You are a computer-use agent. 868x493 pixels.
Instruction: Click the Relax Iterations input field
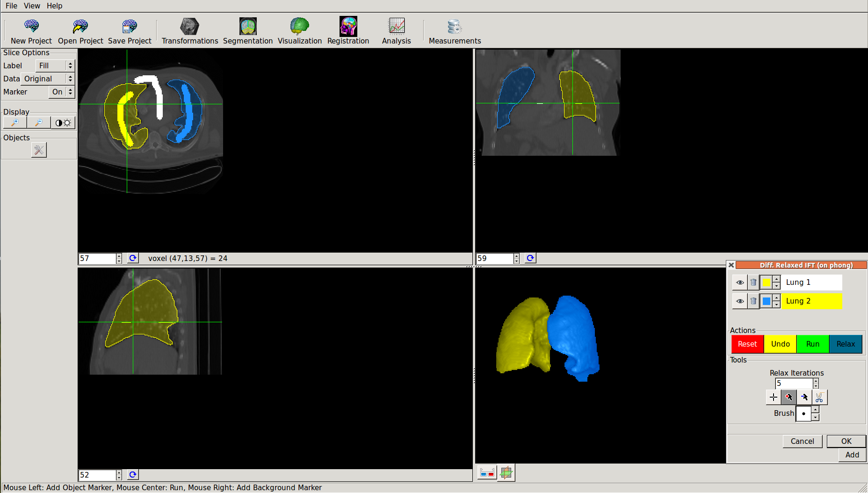[x=794, y=384]
